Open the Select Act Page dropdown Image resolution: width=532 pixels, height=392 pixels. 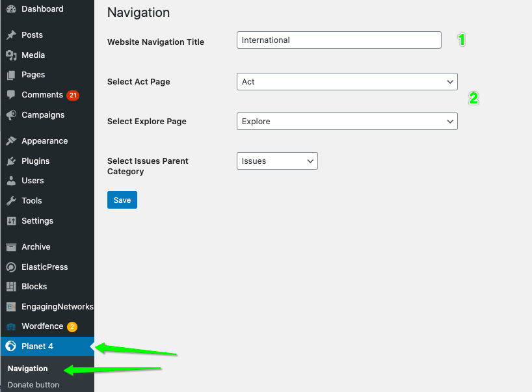tap(347, 82)
